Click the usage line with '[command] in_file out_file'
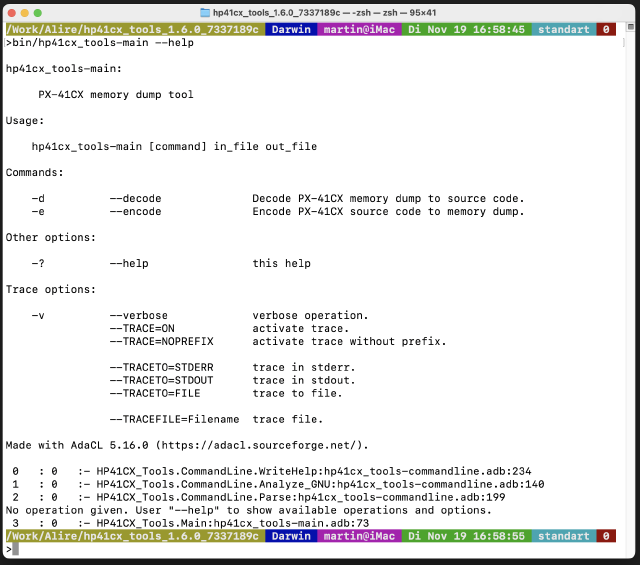The image size is (640, 565). pos(174,147)
